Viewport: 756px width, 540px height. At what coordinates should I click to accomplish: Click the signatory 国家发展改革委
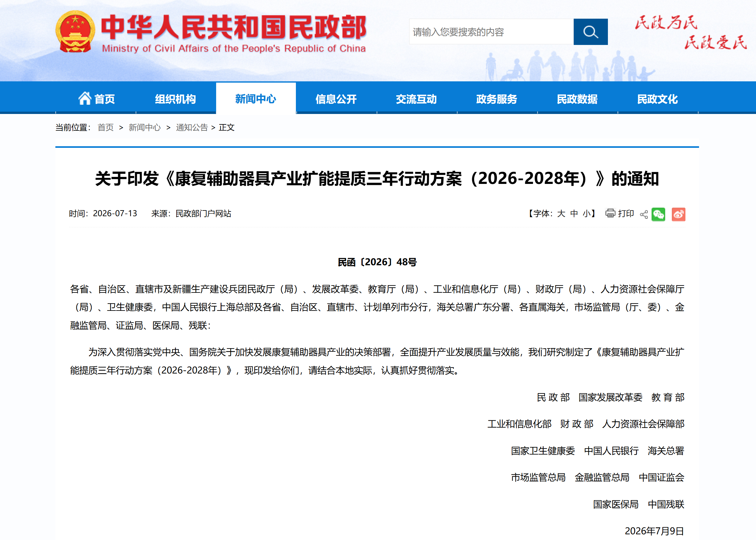point(610,397)
